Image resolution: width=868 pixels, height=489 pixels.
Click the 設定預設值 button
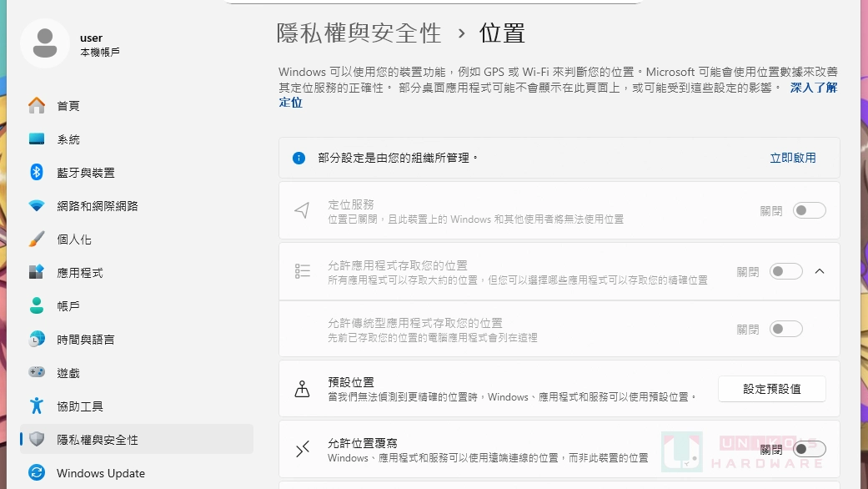(771, 389)
